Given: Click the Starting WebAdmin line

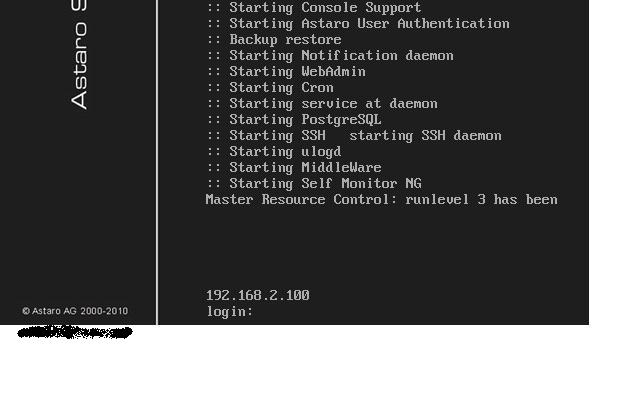Looking at the screenshot, I should 286,72.
